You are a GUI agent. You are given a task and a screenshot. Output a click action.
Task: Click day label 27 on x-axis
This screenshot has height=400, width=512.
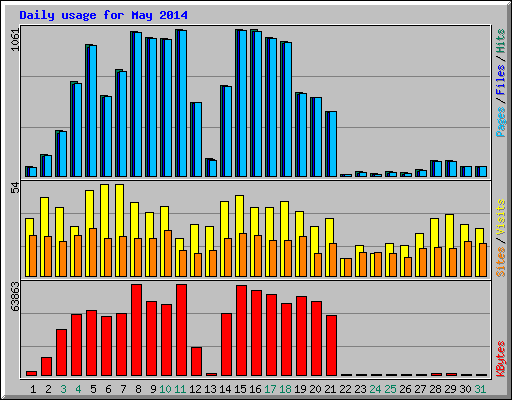coord(420,389)
